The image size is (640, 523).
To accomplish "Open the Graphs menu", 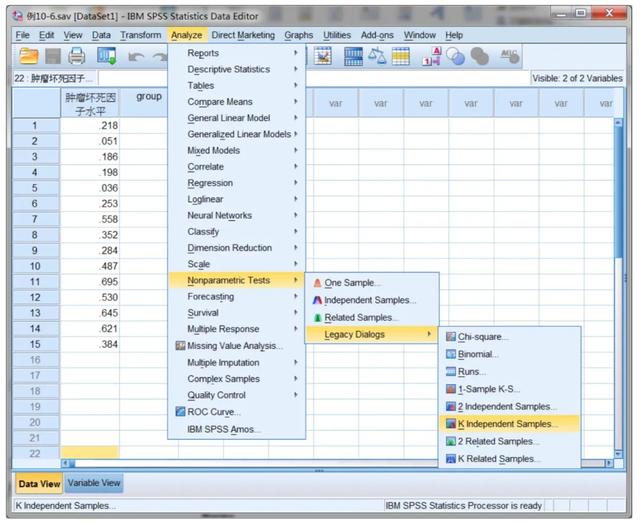I will (x=298, y=35).
